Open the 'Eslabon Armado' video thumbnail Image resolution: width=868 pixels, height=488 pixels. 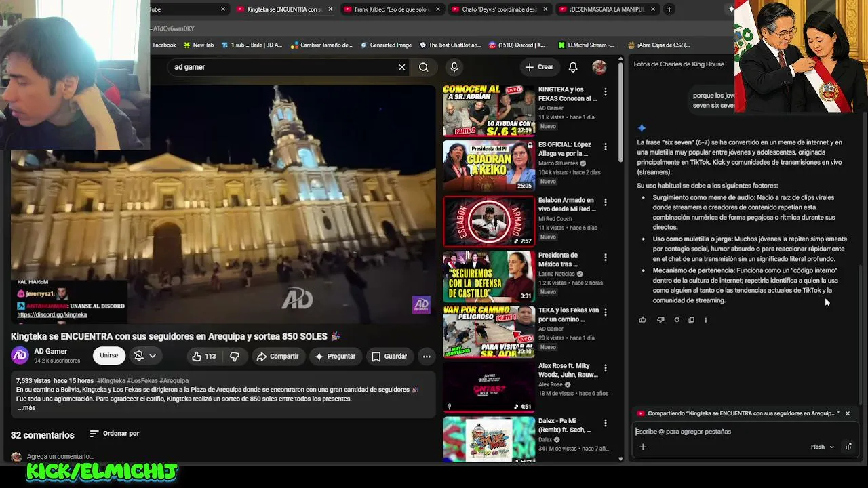tap(489, 221)
